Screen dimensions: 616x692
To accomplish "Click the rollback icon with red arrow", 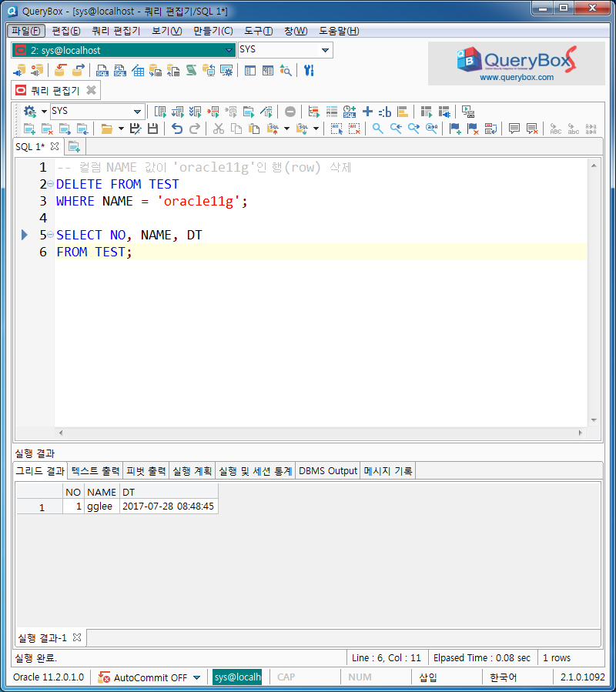I will pyautogui.click(x=60, y=71).
